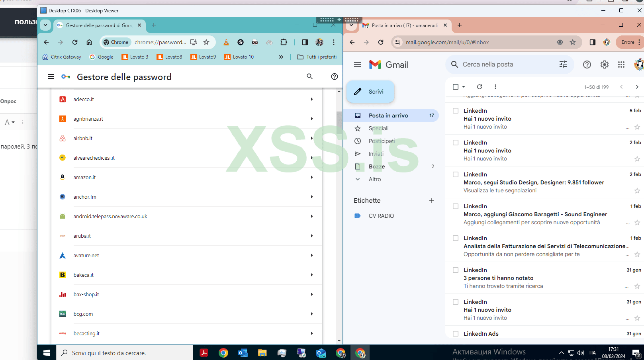
Task: Open Gmail toolbar more options dots
Action: 495,87
